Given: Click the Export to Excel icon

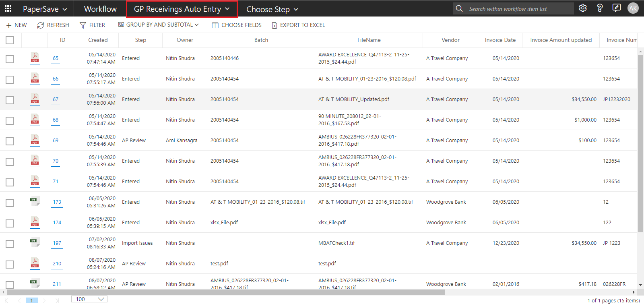Looking at the screenshot, I should click(x=275, y=25).
